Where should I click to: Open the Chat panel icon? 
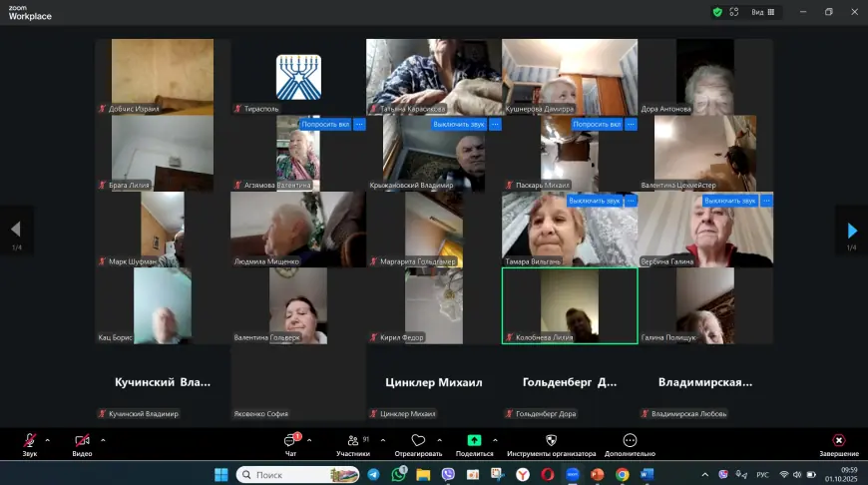[291, 440]
